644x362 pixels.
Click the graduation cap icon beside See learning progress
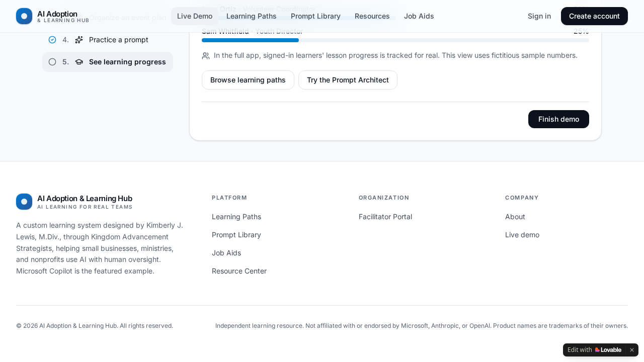79,62
